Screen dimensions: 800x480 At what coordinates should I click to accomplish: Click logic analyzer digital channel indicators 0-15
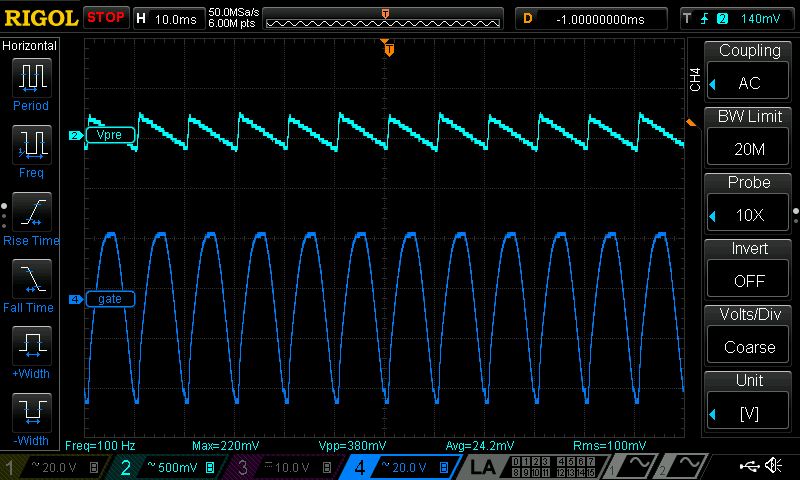[x=554, y=467]
